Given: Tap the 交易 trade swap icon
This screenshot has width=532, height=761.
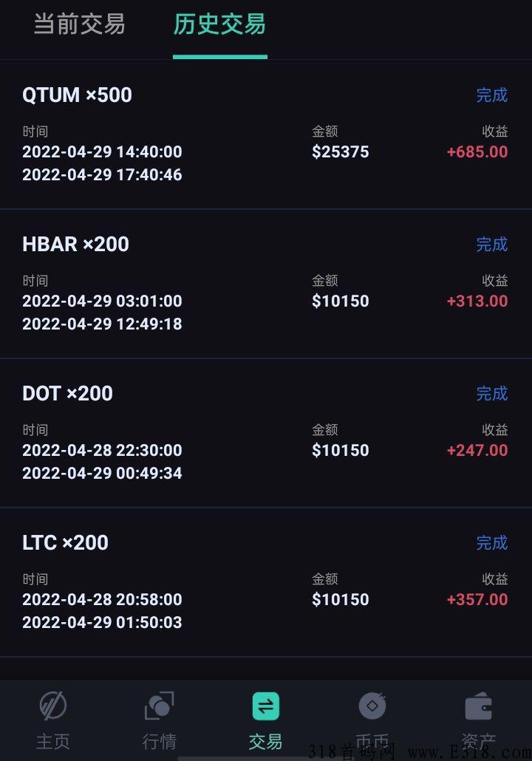Looking at the screenshot, I should click(x=265, y=706).
